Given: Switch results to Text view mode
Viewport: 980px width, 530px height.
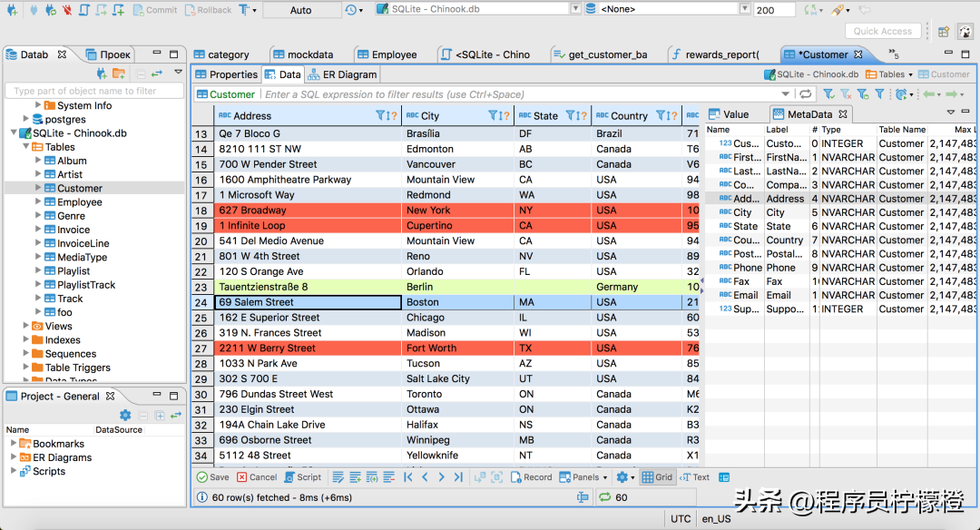Looking at the screenshot, I should coord(695,477).
